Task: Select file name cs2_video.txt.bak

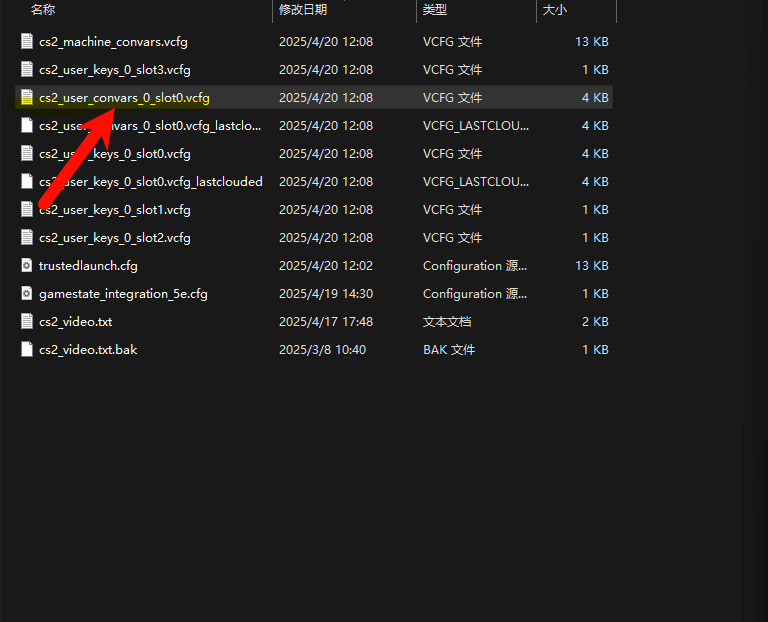Action: point(88,350)
